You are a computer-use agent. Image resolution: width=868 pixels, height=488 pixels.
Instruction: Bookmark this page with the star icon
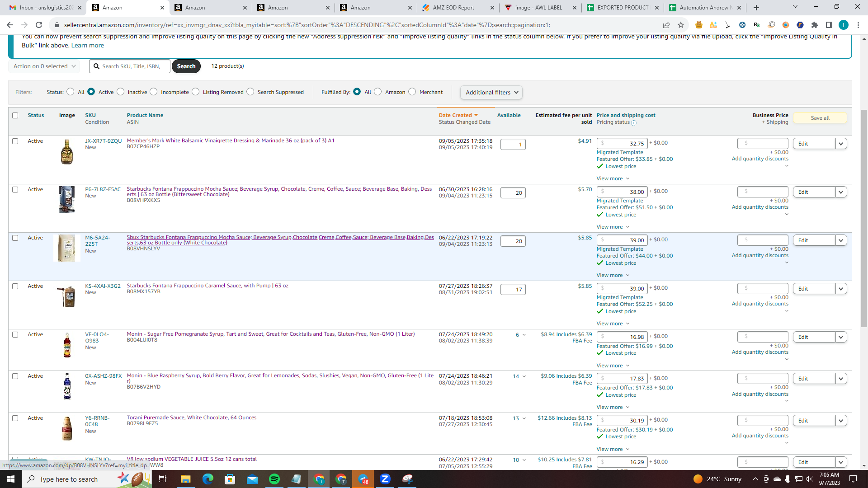[x=681, y=25]
